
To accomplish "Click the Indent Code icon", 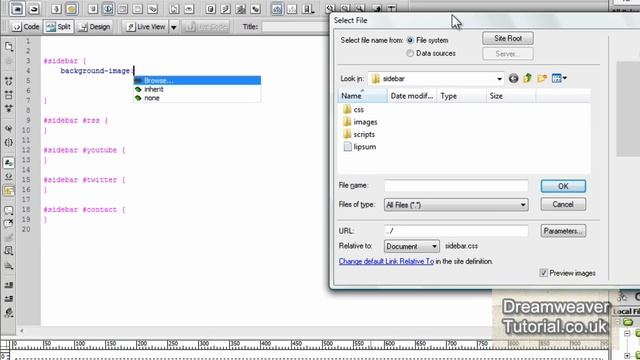I will coord(9,285).
